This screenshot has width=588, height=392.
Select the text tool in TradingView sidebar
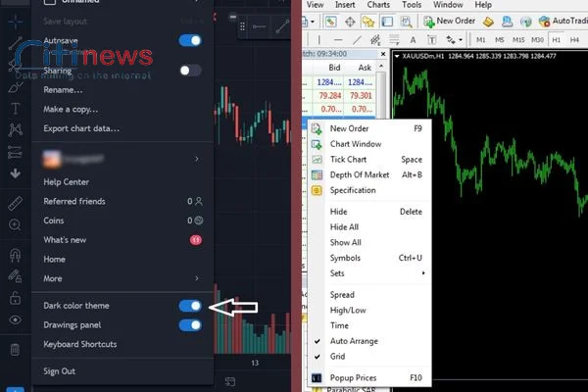coord(16,109)
